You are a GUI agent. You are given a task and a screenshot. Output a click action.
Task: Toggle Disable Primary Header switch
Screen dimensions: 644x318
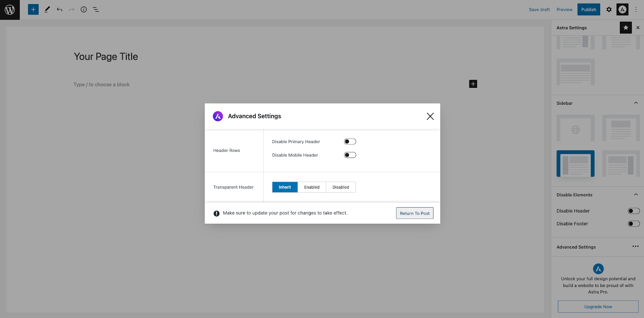click(350, 141)
